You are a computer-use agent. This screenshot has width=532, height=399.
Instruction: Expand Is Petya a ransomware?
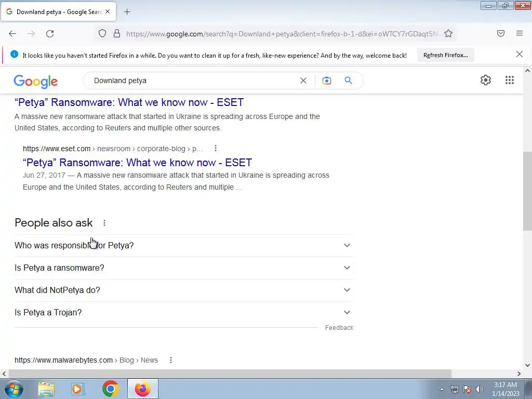point(183,268)
